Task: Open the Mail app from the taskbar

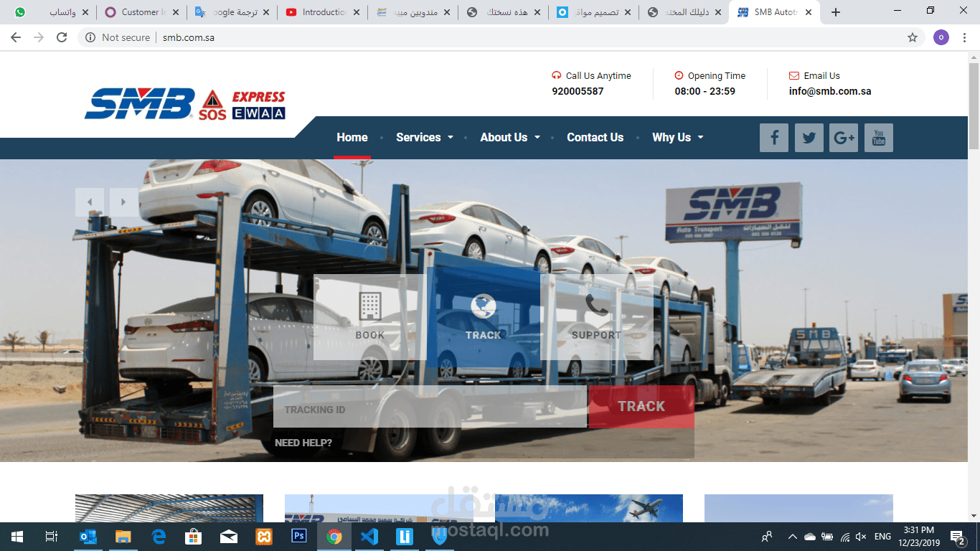Action: coord(229,537)
